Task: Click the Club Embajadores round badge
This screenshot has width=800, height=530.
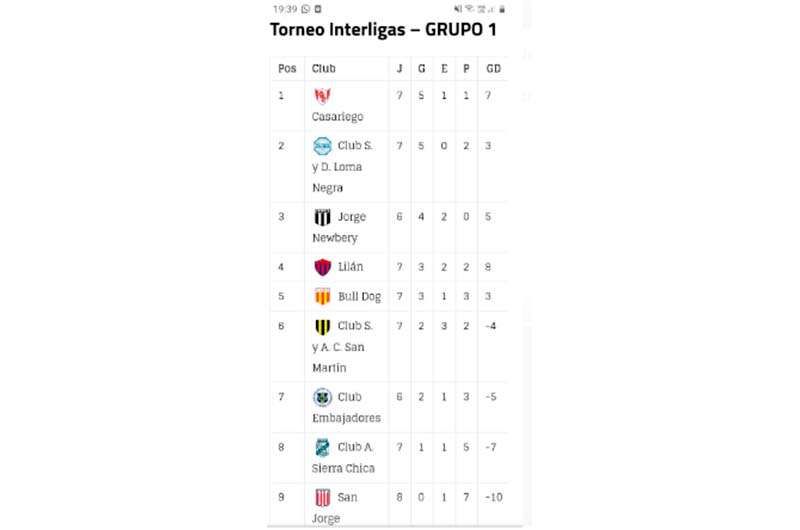Action: [x=322, y=397]
